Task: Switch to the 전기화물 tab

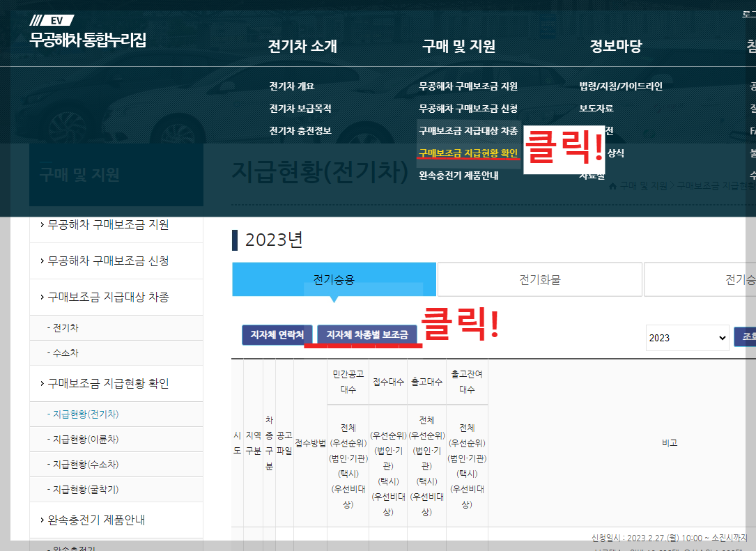Action: (x=539, y=279)
